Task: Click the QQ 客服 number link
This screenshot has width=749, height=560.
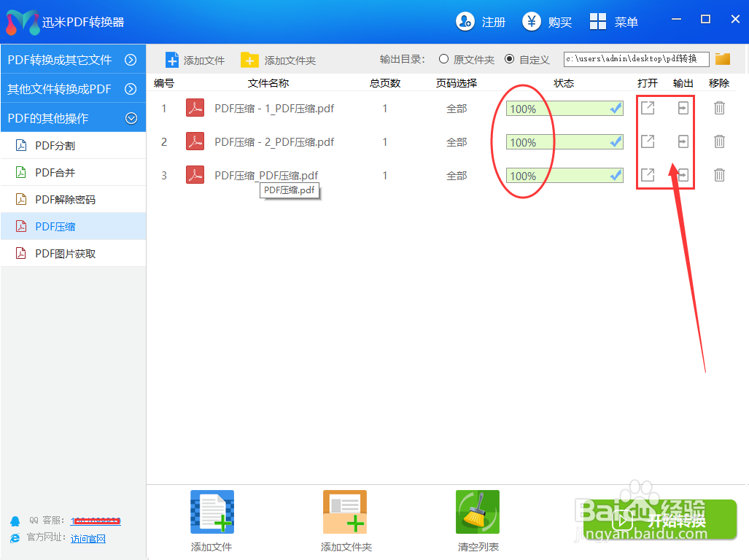Action: [96, 521]
